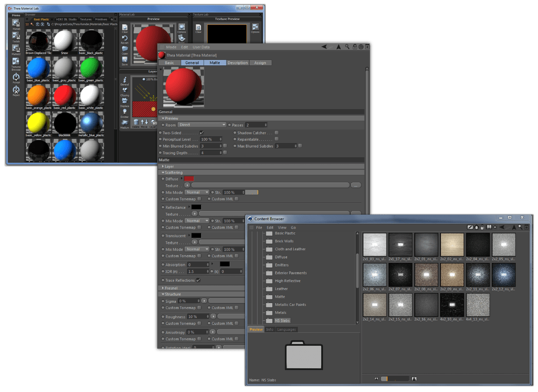
Task: Click the Diffuse Texture browse button
Action: [x=356, y=185]
